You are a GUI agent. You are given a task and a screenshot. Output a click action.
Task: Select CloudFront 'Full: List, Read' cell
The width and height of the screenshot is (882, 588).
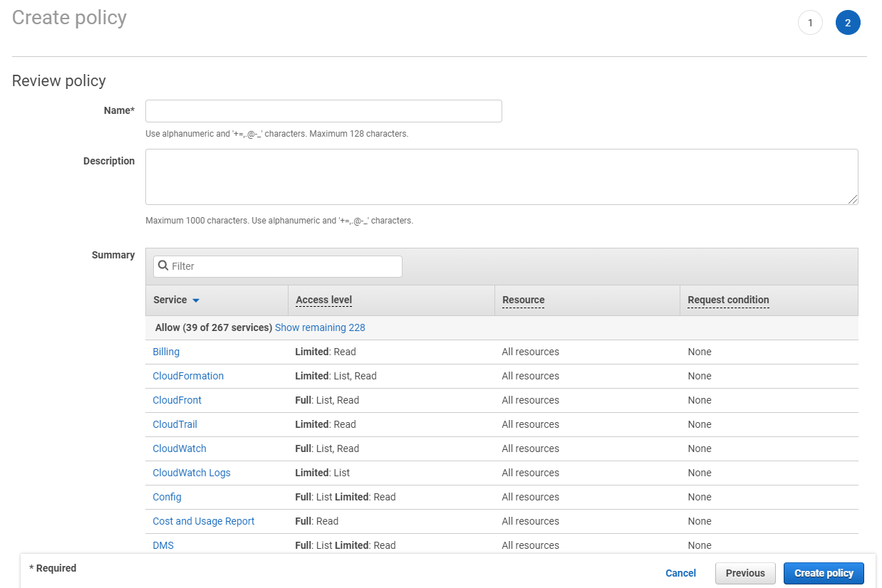[327, 400]
